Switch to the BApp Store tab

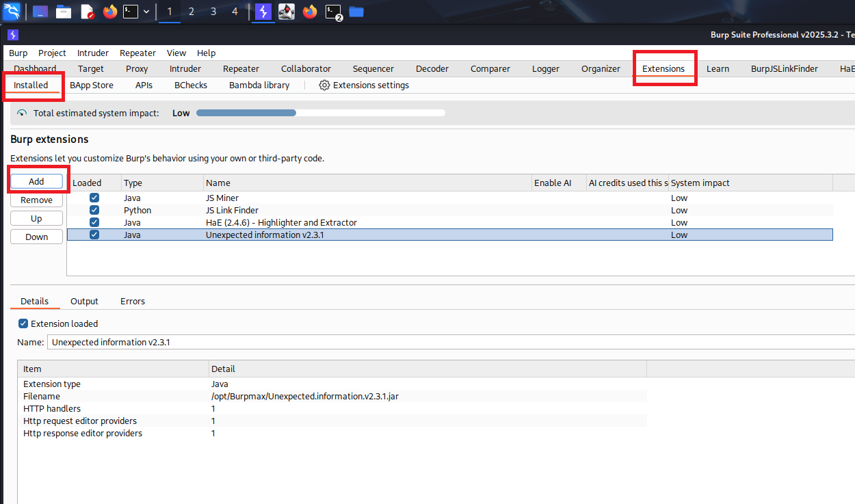click(92, 85)
